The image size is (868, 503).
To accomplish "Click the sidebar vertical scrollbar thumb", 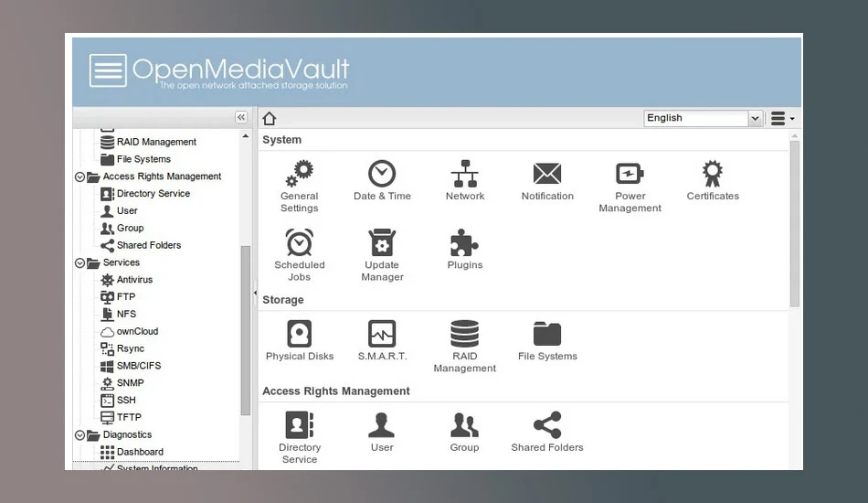I will 246,330.
